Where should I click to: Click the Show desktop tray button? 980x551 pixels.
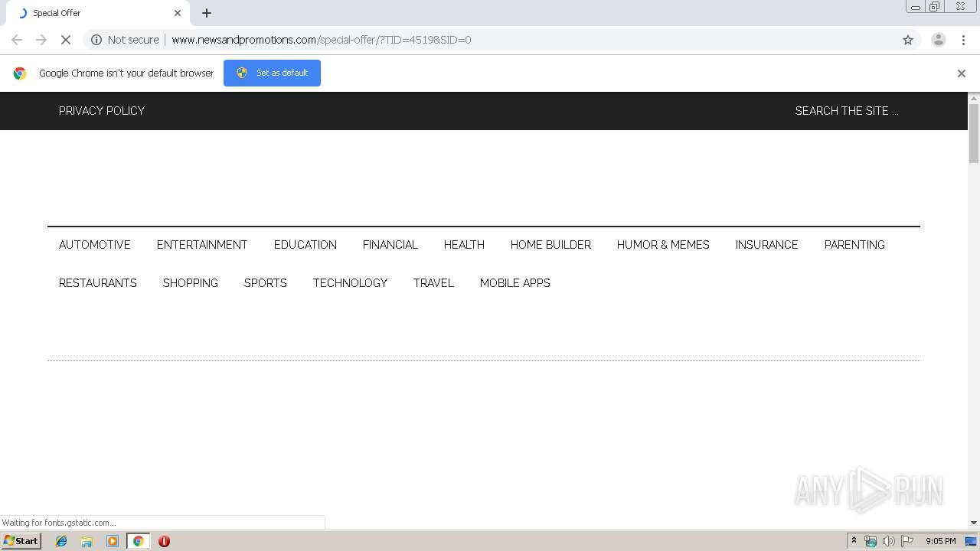971,541
